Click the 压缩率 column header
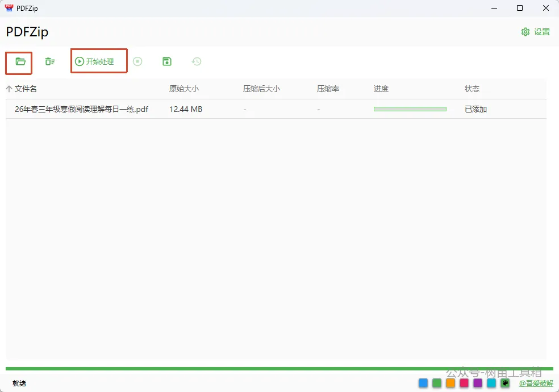Image resolution: width=559 pixels, height=392 pixels. (328, 89)
